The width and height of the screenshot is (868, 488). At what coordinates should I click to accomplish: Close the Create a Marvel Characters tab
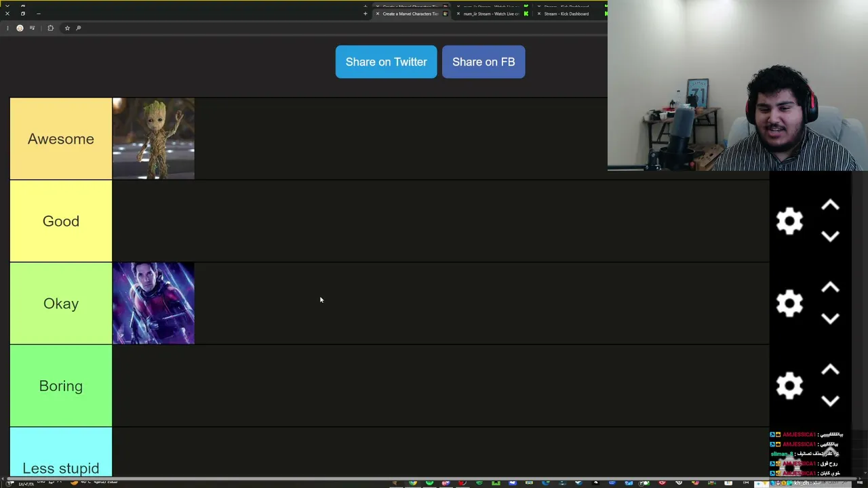coord(378,14)
